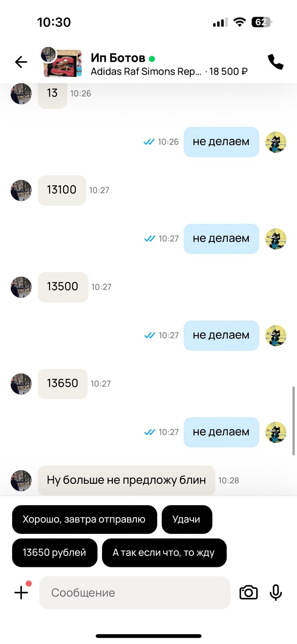This screenshot has width=297, height=644.
Task: Select message Ну больше не предложу блин
Action: point(126,480)
